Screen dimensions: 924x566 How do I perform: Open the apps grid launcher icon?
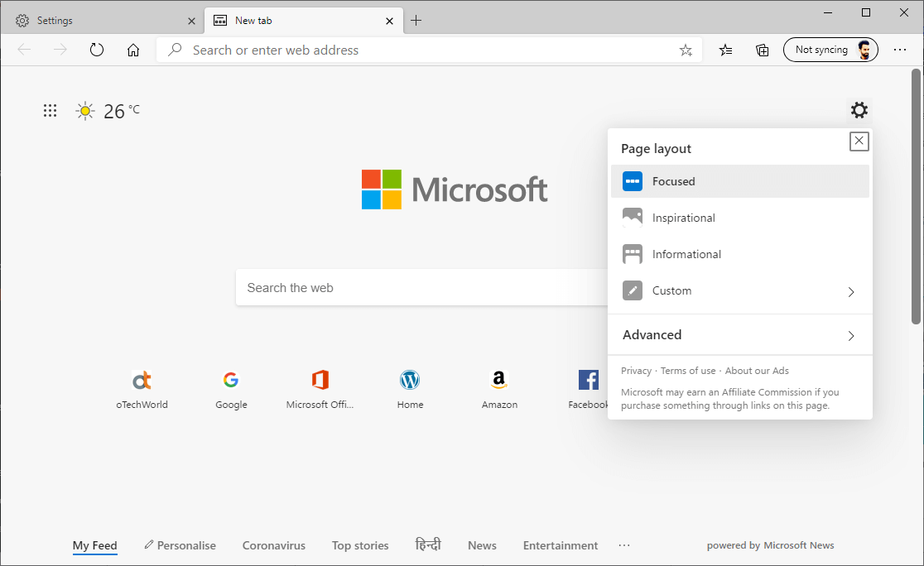click(50, 111)
